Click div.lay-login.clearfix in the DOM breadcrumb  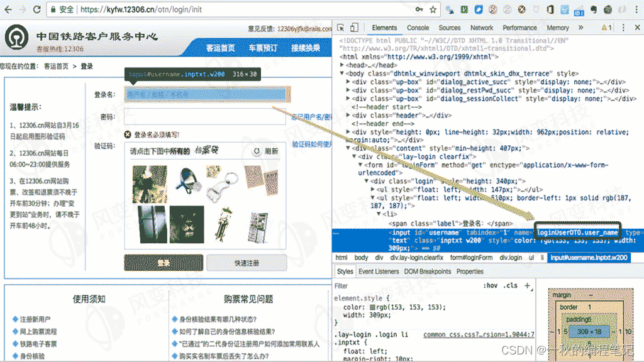point(416,257)
